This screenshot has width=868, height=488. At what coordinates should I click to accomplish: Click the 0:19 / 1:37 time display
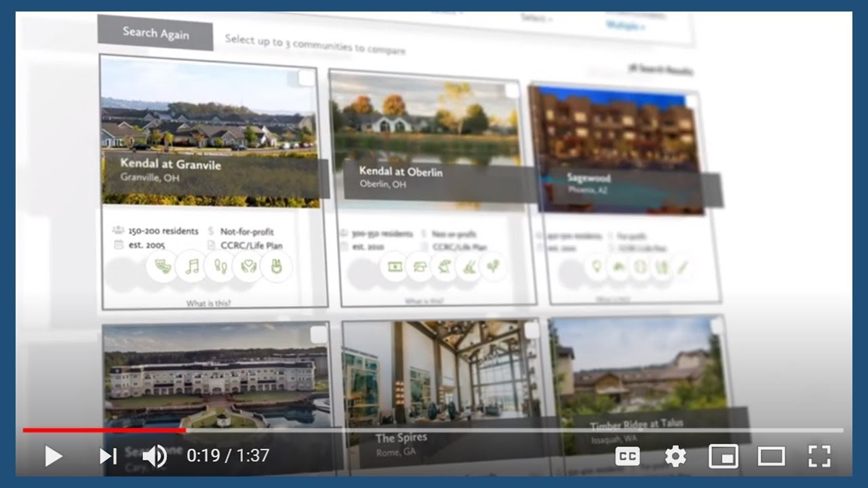tap(228, 455)
